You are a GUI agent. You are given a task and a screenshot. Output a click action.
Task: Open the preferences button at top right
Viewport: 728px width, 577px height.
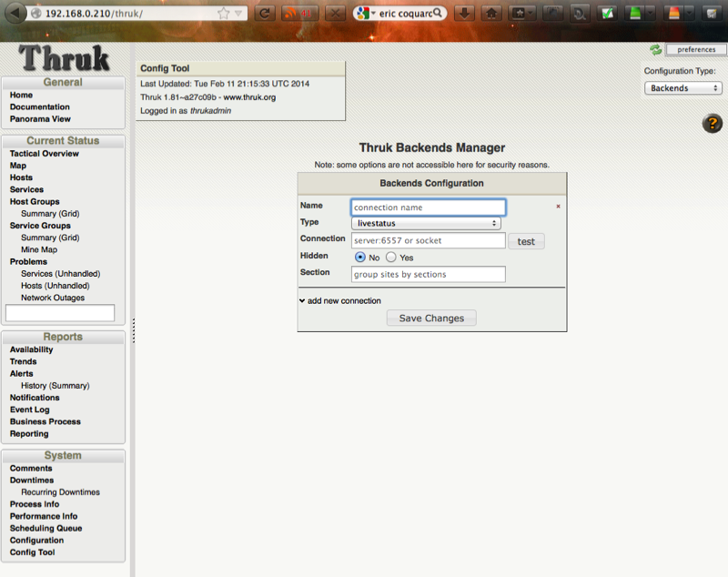point(696,50)
